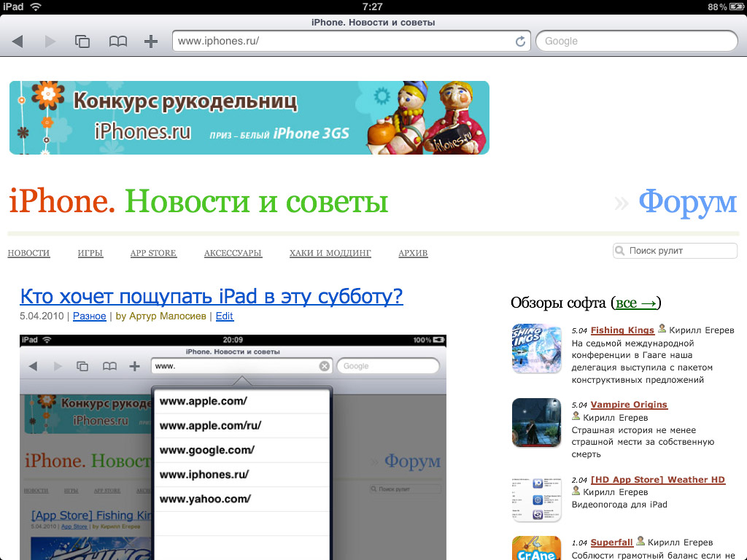
Task: Open the Разное category link
Action: click(90, 316)
